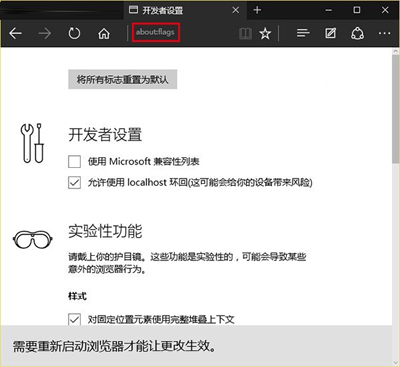The width and height of the screenshot is (400, 367).
Task: Click scrollbar up arrow at top
Action: 395,51
